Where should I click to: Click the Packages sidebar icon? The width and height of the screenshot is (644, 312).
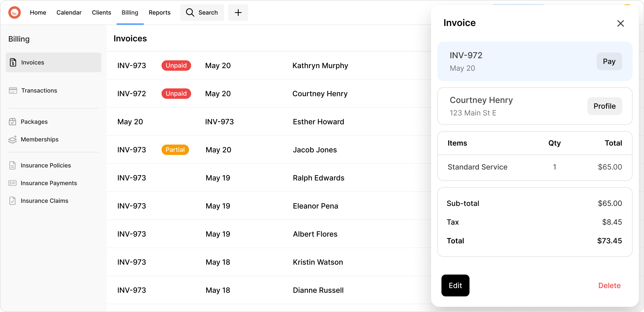click(12, 122)
